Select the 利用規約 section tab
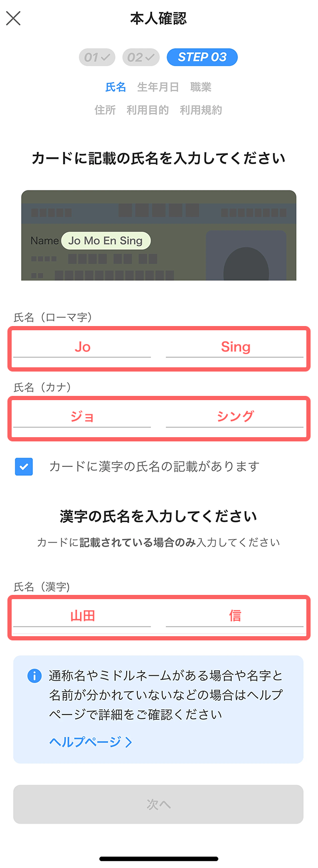This screenshot has height=868, width=318. (x=201, y=110)
